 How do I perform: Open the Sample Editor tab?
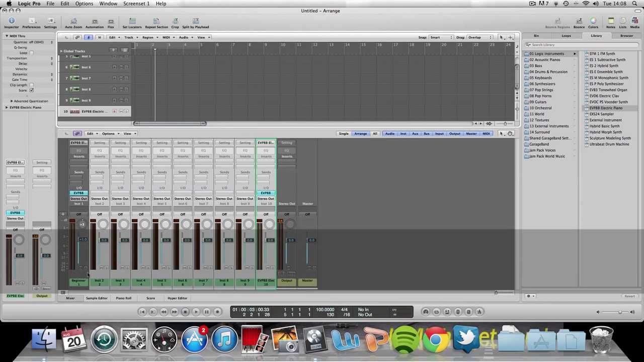click(97, 298)
